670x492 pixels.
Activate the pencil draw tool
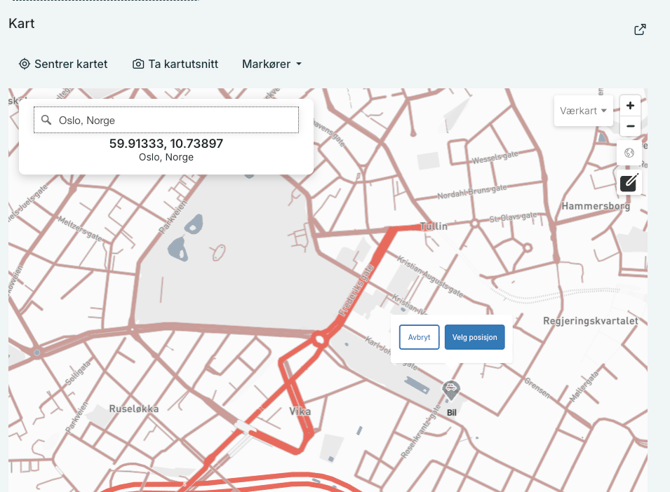pyautogui.click(x=629, y=182)
